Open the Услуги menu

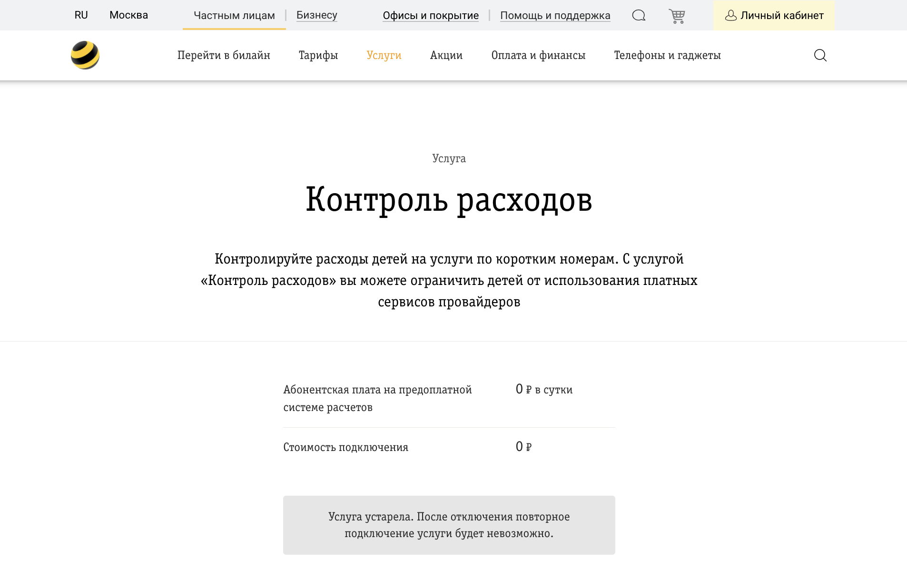pos(384,55)
